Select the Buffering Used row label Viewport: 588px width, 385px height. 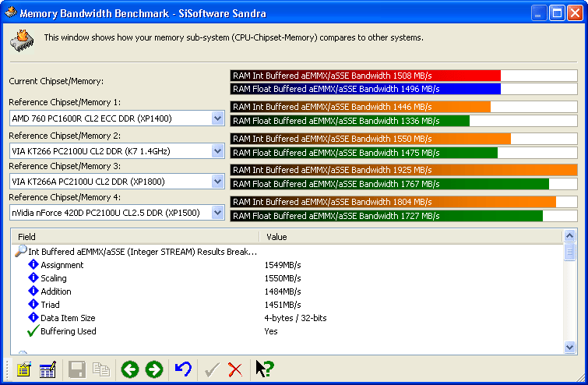(x=69, y=331)
